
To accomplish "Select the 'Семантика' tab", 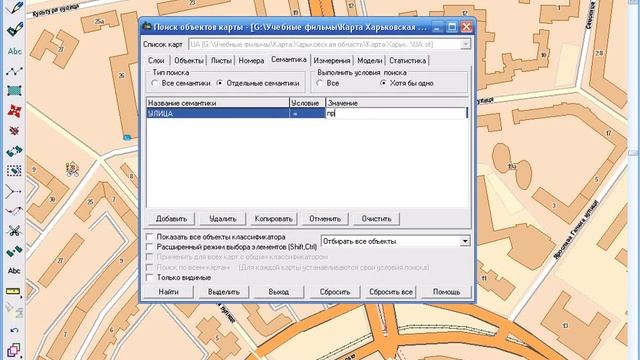I will point(289,60).
